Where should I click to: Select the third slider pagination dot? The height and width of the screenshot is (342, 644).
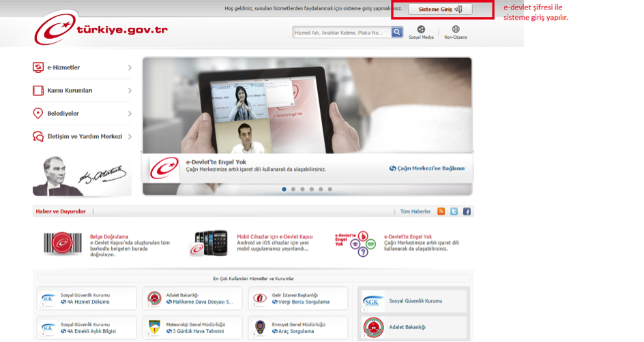click(302, 189)
